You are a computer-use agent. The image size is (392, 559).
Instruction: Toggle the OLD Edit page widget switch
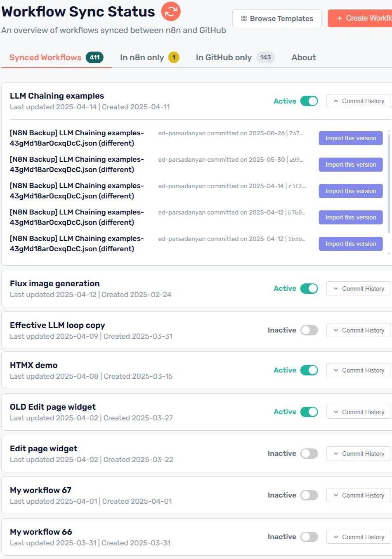coord(309,412)
